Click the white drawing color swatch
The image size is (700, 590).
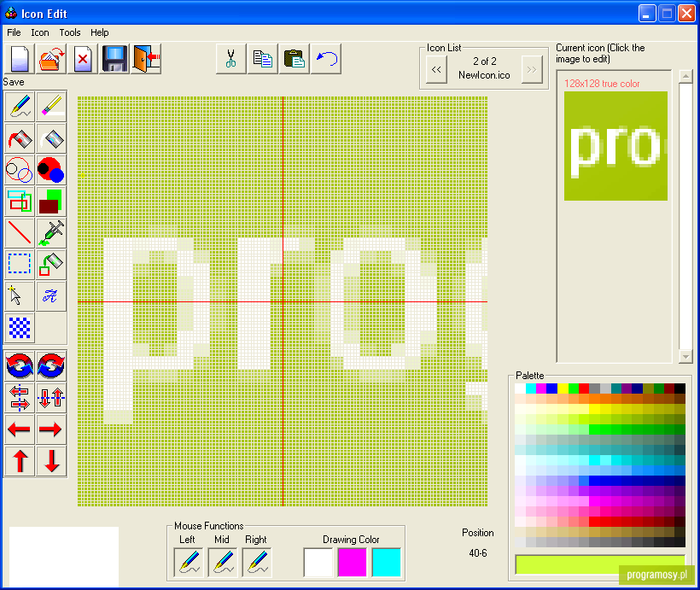(318, 563)
